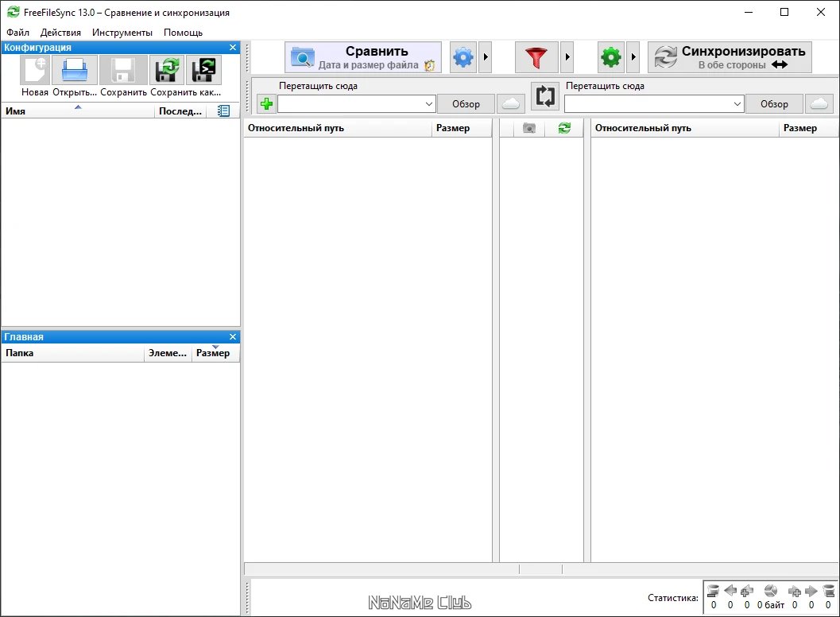Open right folder path history dropdown
Viewport: 840px width, 617px height.
[737, 104]
